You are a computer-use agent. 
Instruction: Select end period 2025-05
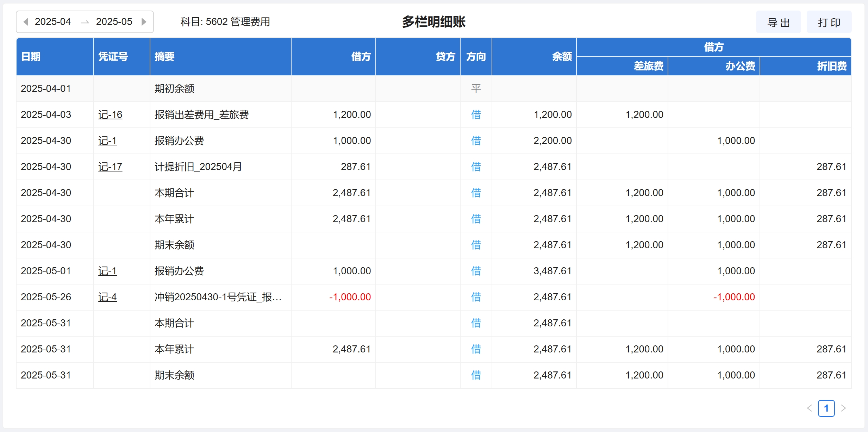[114, 22]
